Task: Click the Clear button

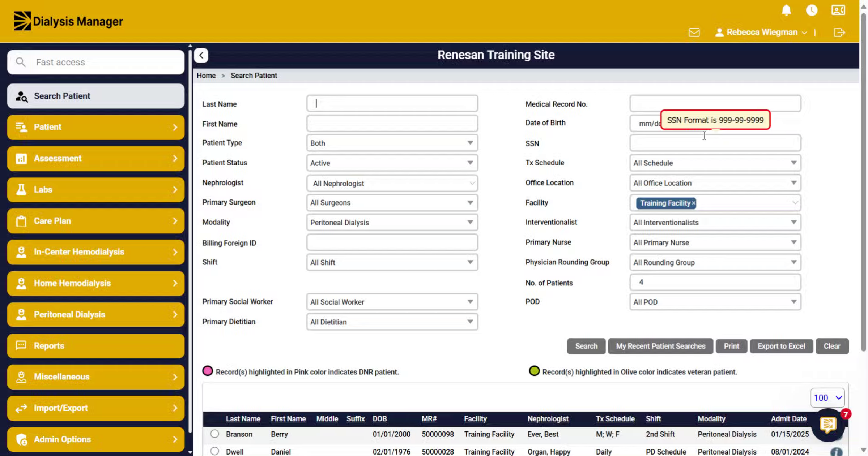Action: click(x=832, y=346)
